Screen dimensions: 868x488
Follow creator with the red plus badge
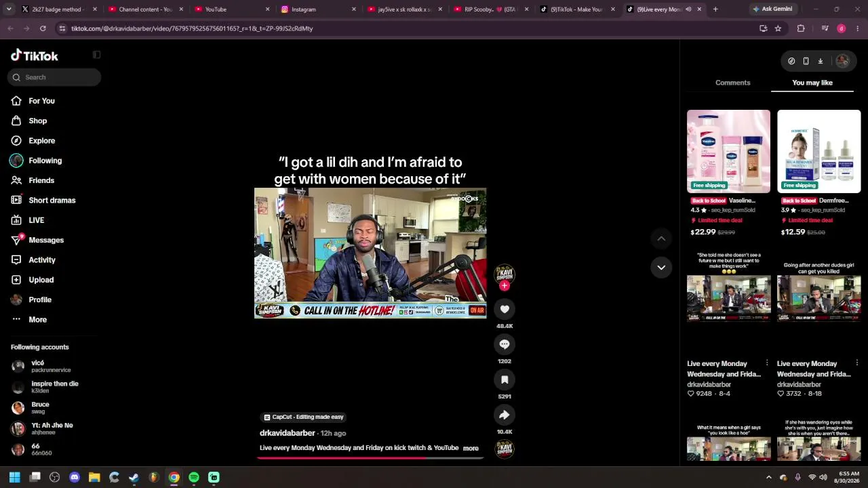coord(504,286)
